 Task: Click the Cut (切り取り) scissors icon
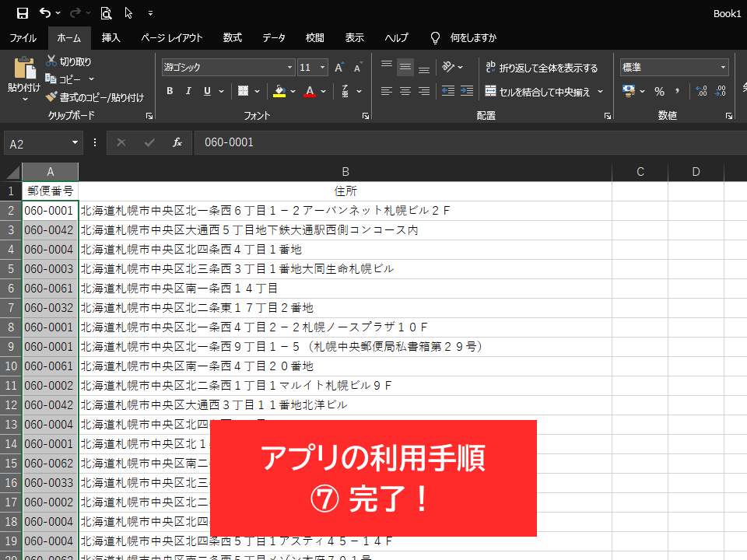click(51, 61)
